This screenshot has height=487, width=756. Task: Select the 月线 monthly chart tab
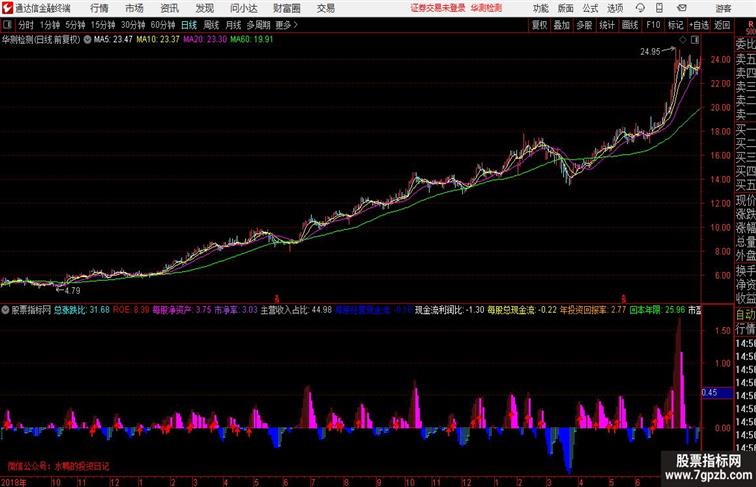[233, 25]
